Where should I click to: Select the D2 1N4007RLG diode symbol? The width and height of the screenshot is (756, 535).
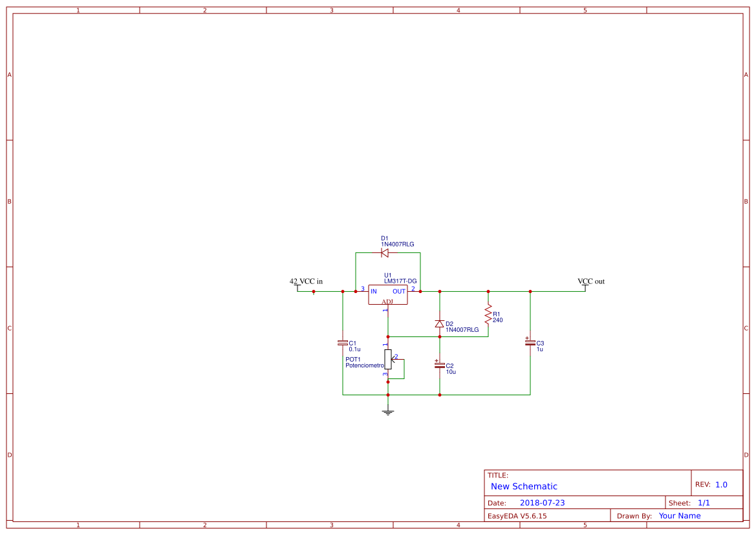pos(440,324)
